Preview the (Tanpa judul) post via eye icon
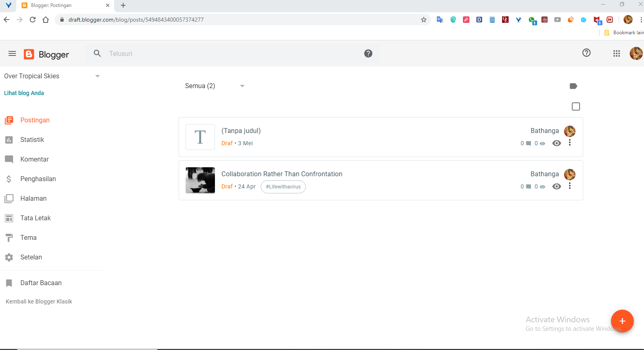 click(x=557, y=143)
